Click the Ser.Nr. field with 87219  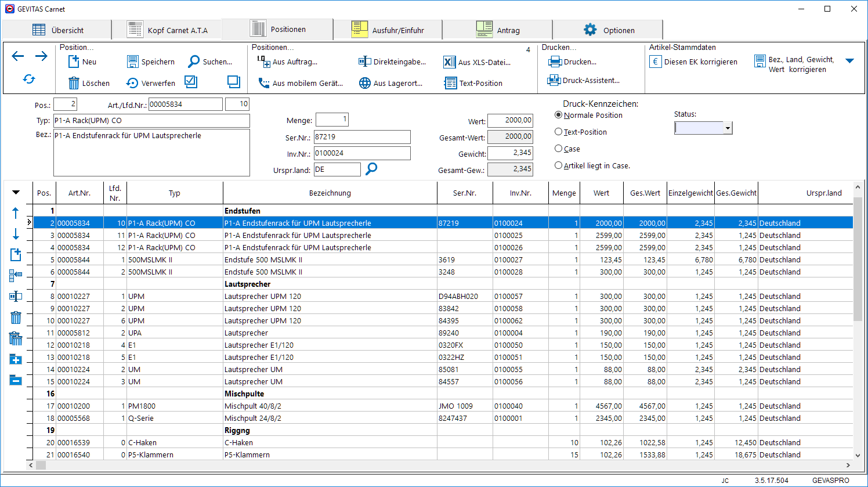click(362, 137)
